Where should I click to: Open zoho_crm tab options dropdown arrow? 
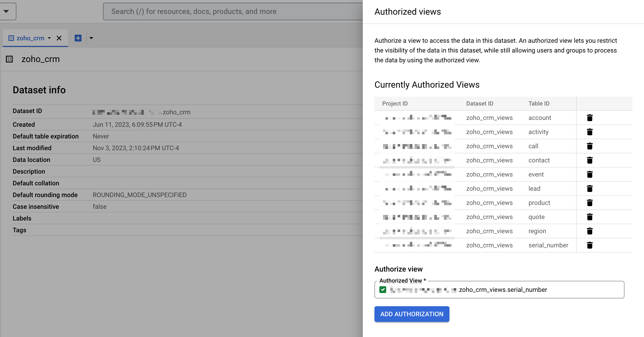[x=49, y=38]
